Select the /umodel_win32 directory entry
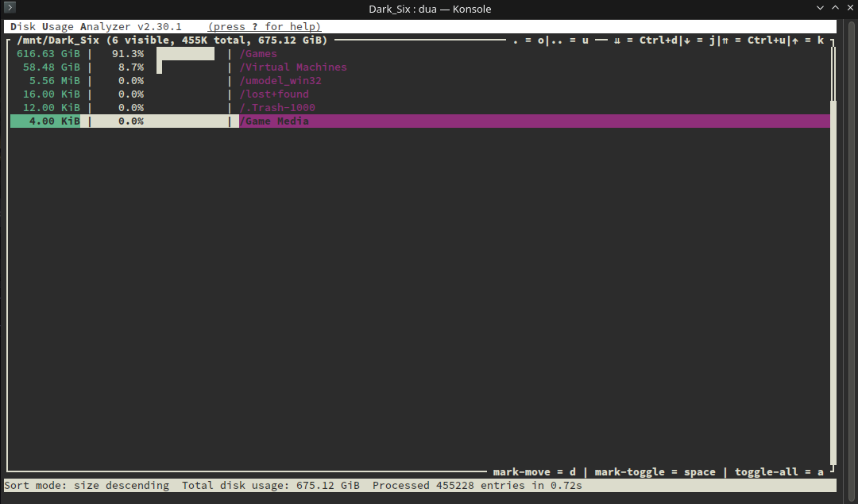Viewport: 858px width, 504px height. pos(280,80)
